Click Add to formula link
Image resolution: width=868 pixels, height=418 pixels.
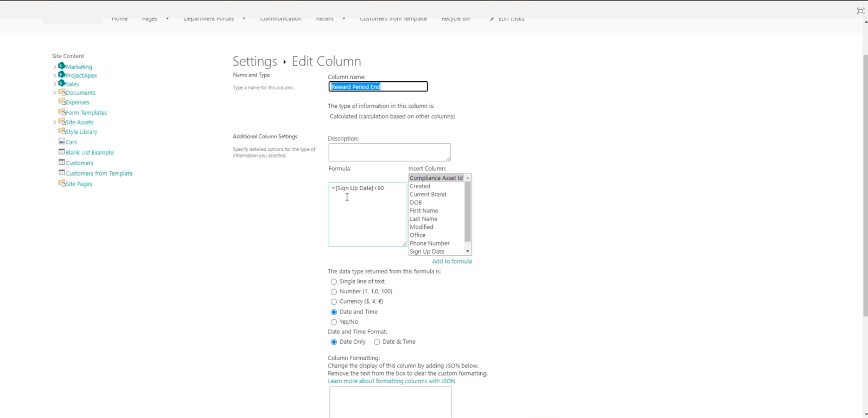[452, 261]
